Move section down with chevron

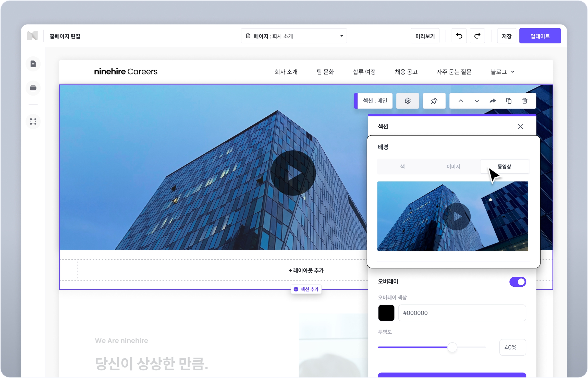(x=476, y=101)
